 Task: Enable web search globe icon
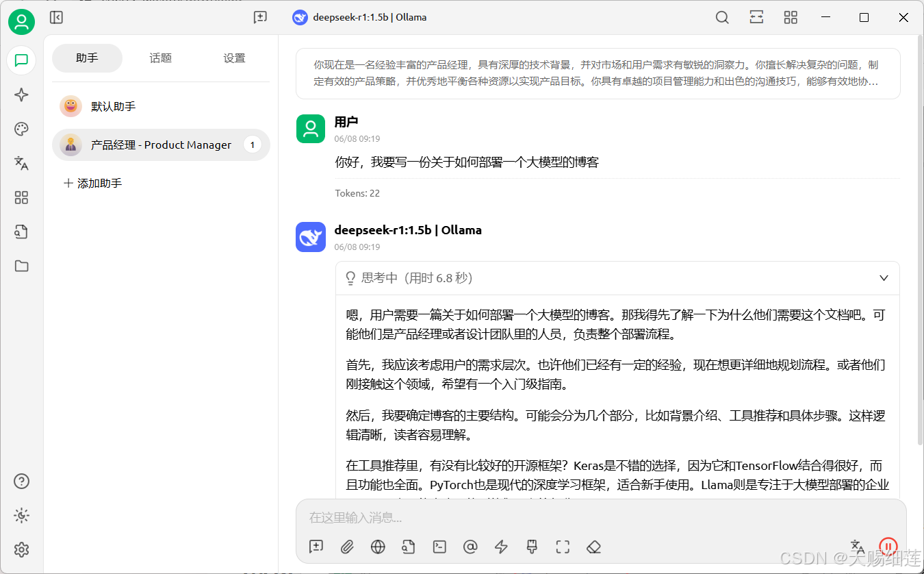pyautogui.click(x=378, y=547)
